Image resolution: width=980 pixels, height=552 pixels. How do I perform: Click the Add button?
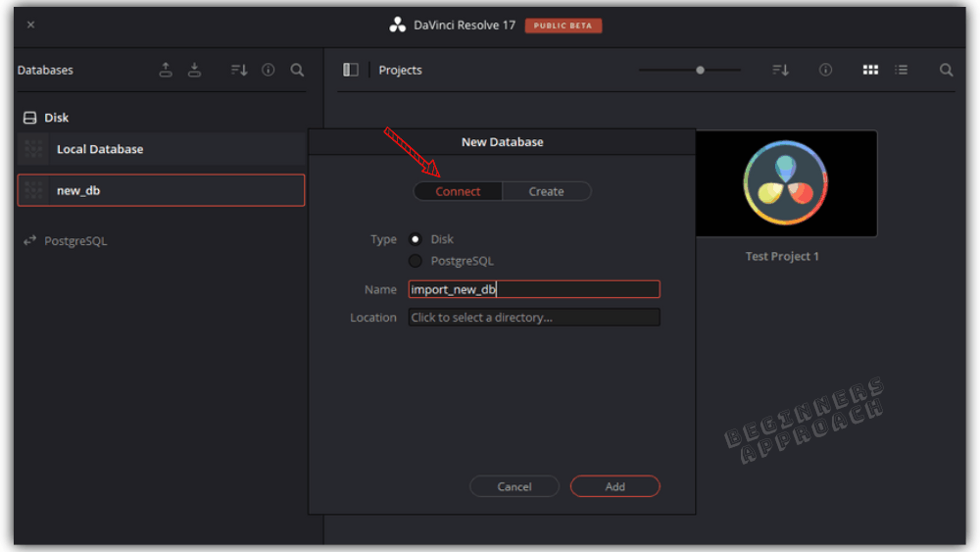615,486
